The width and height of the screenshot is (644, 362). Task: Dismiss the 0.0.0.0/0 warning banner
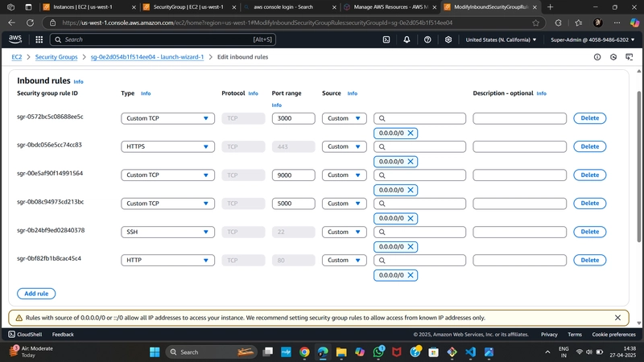tap(617, 318)
